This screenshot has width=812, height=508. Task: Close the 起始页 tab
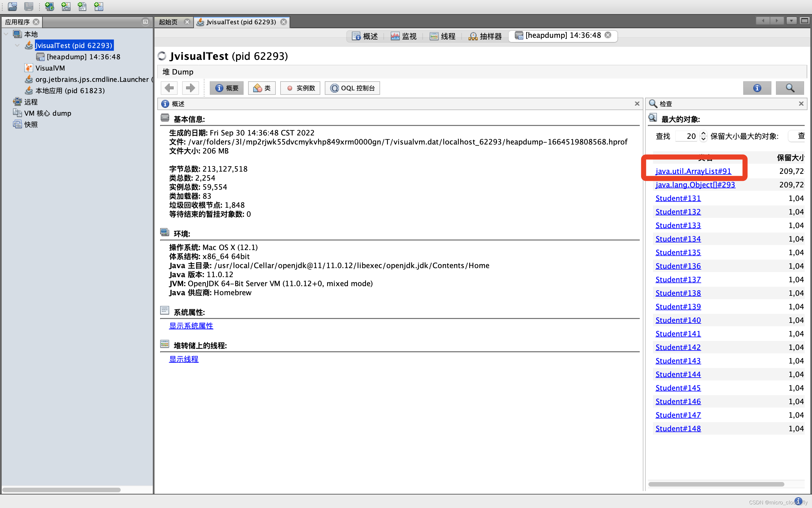point(187,22)
